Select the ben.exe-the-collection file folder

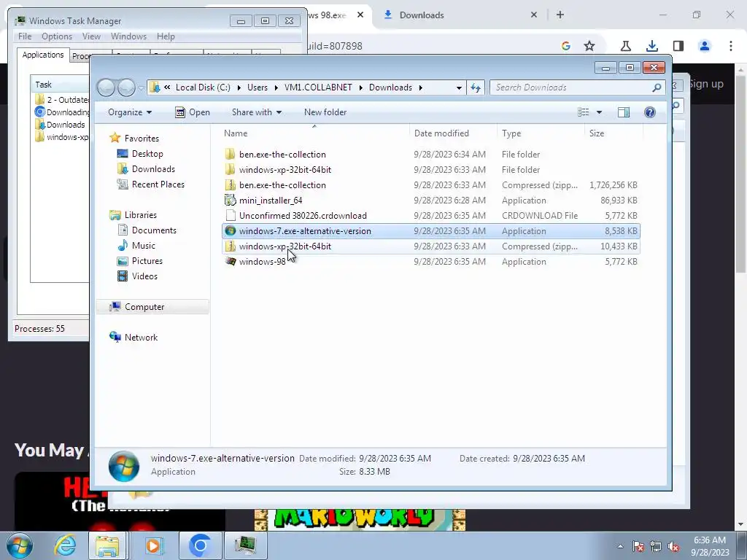[431, 155]
